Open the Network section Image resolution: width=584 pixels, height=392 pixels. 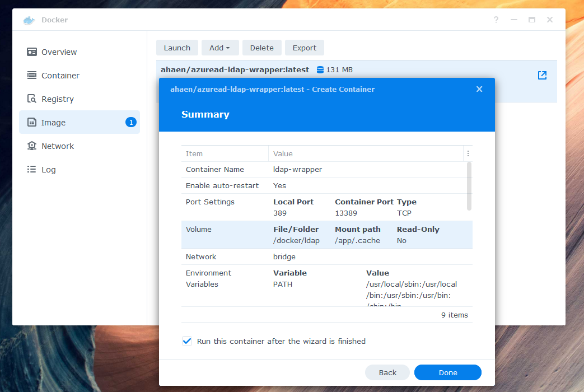80,146
